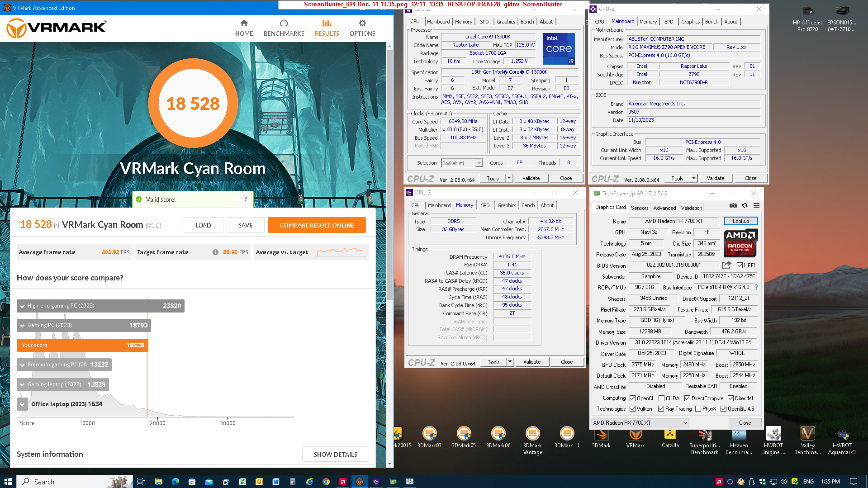
Task: Toggle Vulkan checkbox in GPU-Z
Action: (633, 408)
